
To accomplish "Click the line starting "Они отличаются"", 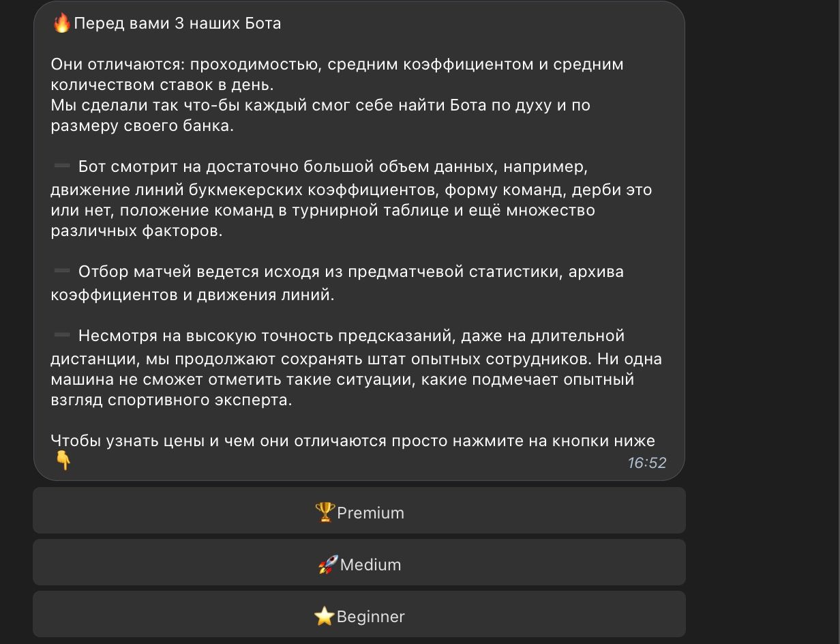I will pos(337,65).
